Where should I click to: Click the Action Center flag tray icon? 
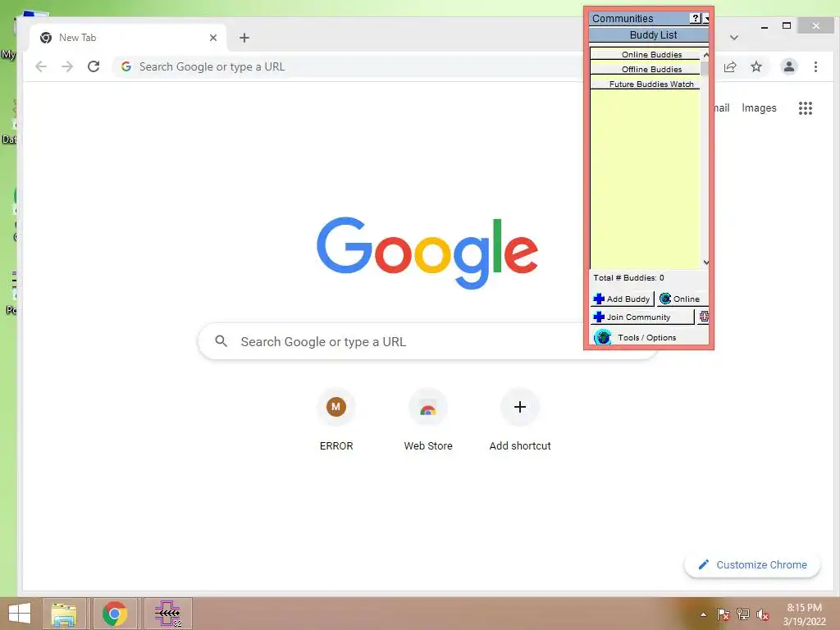coord(723,614)
